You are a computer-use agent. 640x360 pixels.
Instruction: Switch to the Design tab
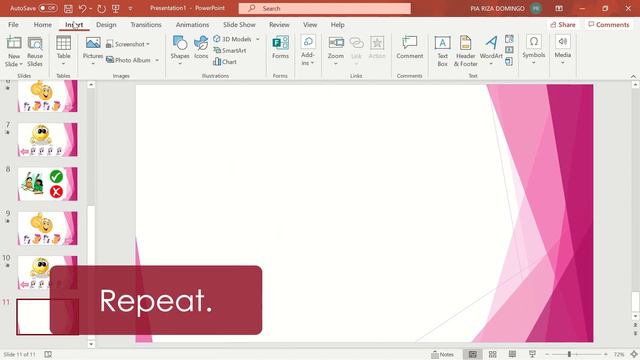tap(106, 24)
